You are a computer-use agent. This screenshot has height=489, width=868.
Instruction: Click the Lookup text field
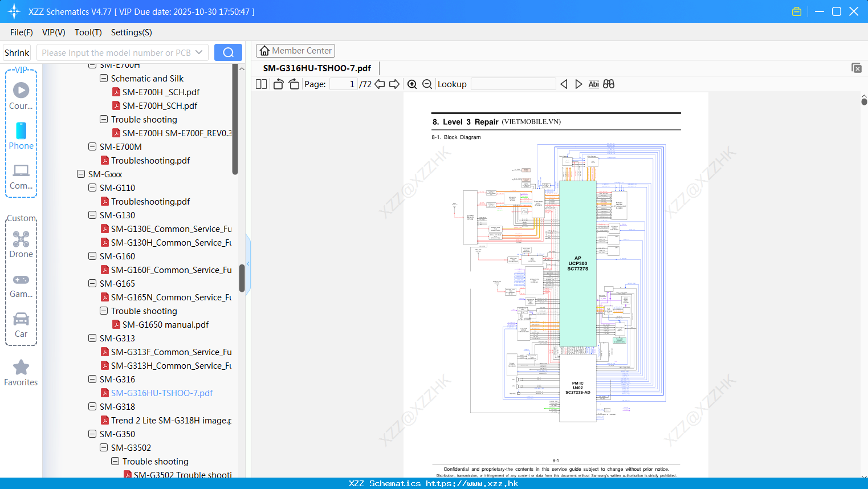click(x=514, y=84)
